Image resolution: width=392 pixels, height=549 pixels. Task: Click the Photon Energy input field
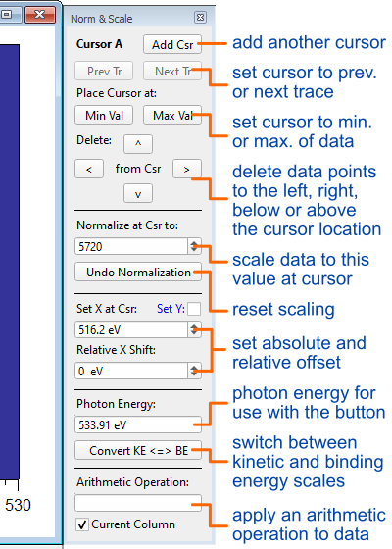coord(138,424)
